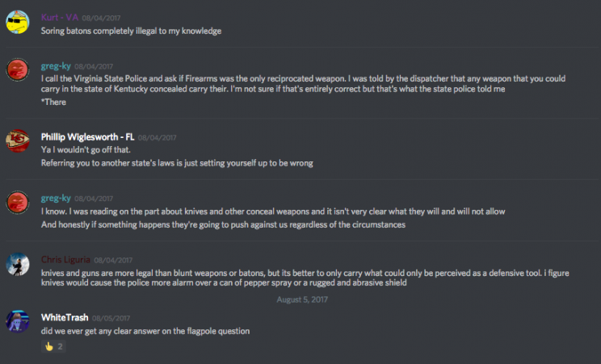Screen dimensions: 601x364
Task: Click the 08/05/2017 timestamp next to WhiteTrash
Action: pyautogui.click(x=111, y=317)
